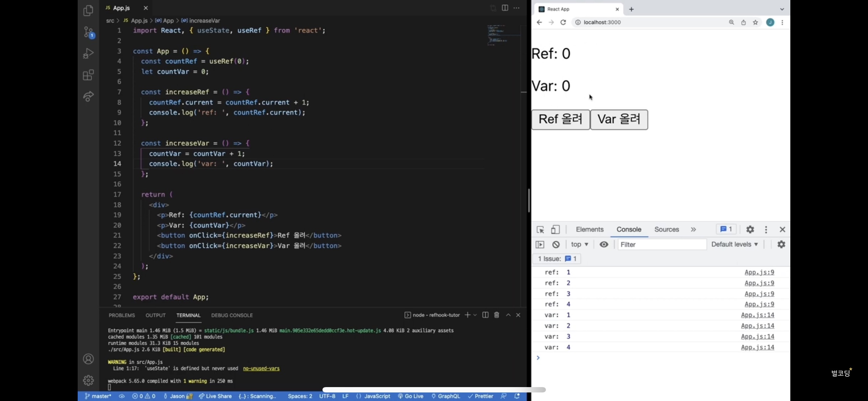Screen dimensions: 868x401
Task: Open the App.js:14 source link
Action: [x=757, y=315]
